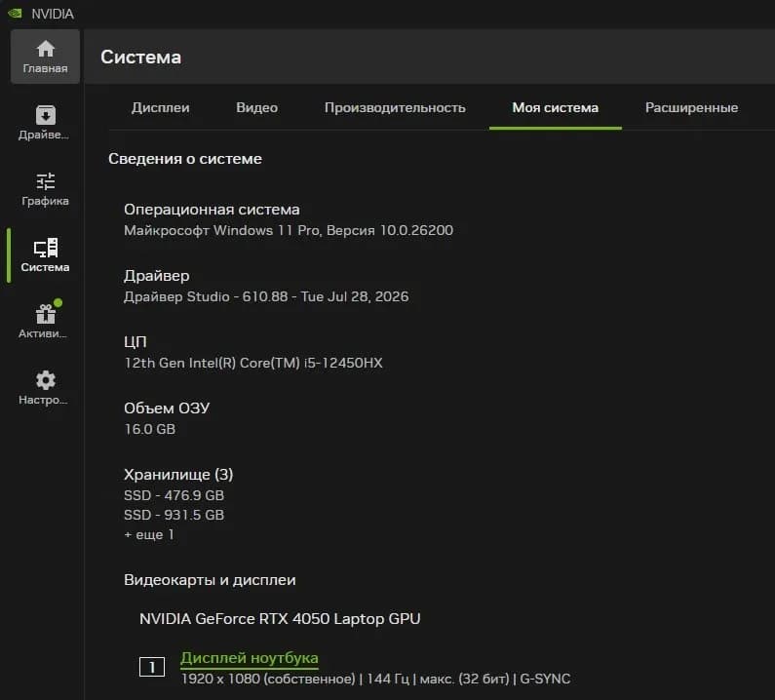Open the Расширенные tab
This screenshot has width=775, height=700.
pos(691,107)
